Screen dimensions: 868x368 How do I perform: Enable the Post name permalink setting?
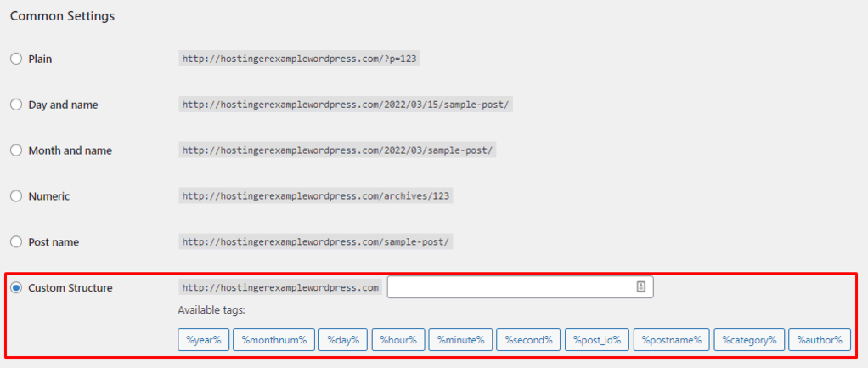(16, 242)
